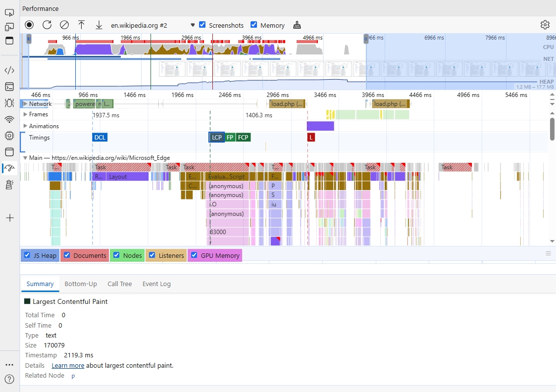Uncheck the Documents counter
556x392 pixels.
coord(67,255)
